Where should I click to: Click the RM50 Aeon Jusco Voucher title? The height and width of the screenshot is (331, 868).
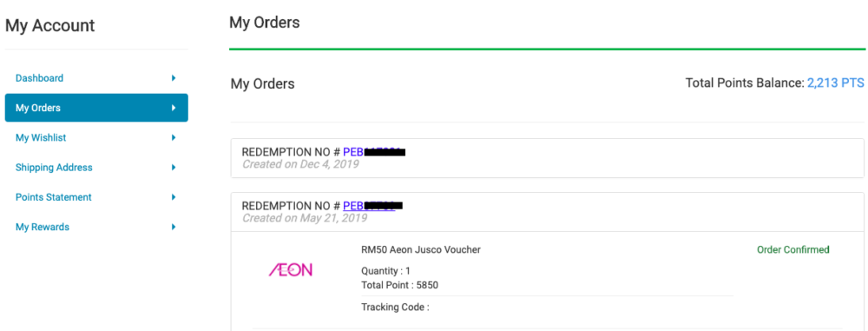421,250
